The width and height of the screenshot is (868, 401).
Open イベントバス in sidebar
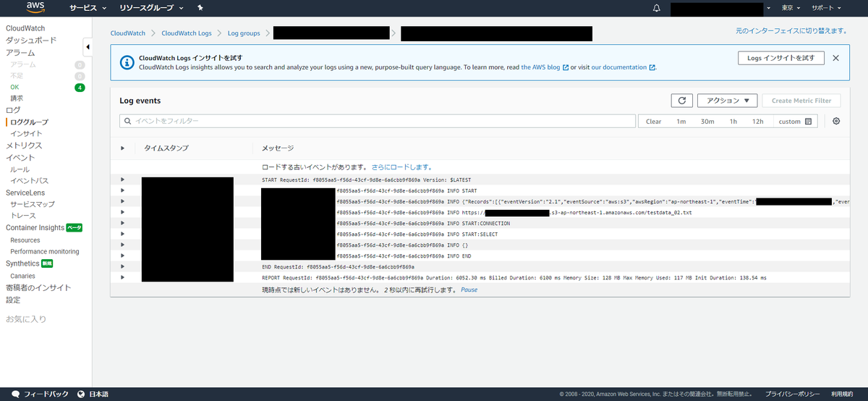point(30,181)
